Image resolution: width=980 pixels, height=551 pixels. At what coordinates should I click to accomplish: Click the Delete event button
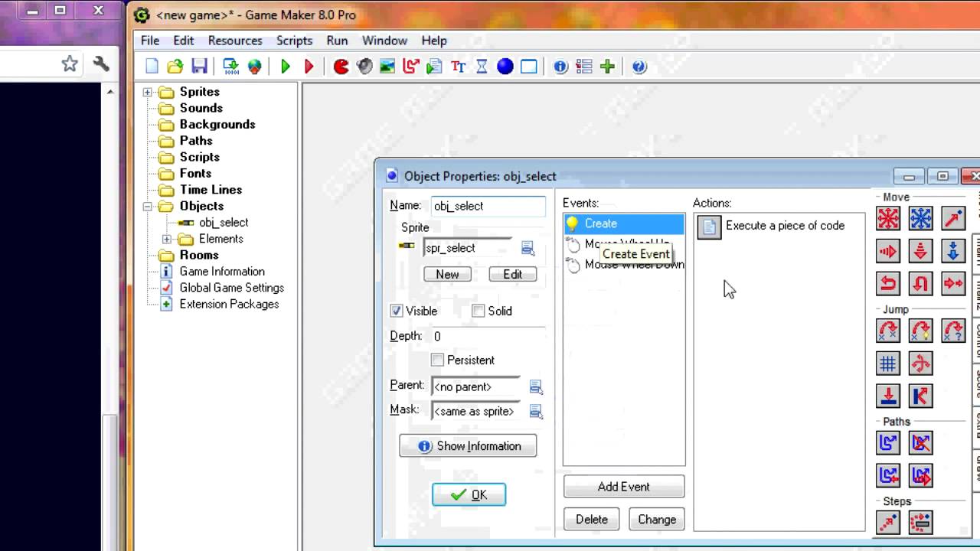click(592, 519)
